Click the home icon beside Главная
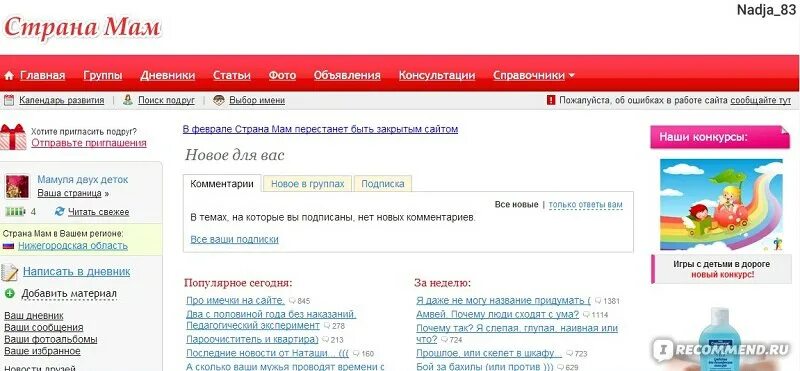Viewport: 800px width, 371px height. tap(9, 76)
